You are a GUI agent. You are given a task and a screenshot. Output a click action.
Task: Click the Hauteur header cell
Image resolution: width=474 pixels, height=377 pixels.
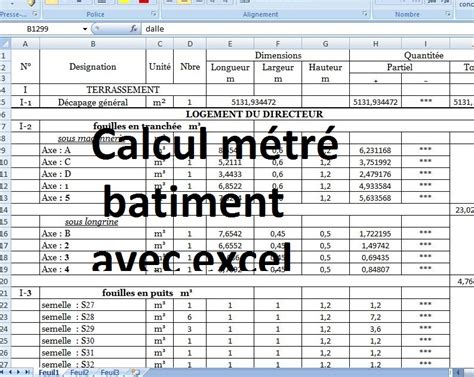[x=325, y=67]
